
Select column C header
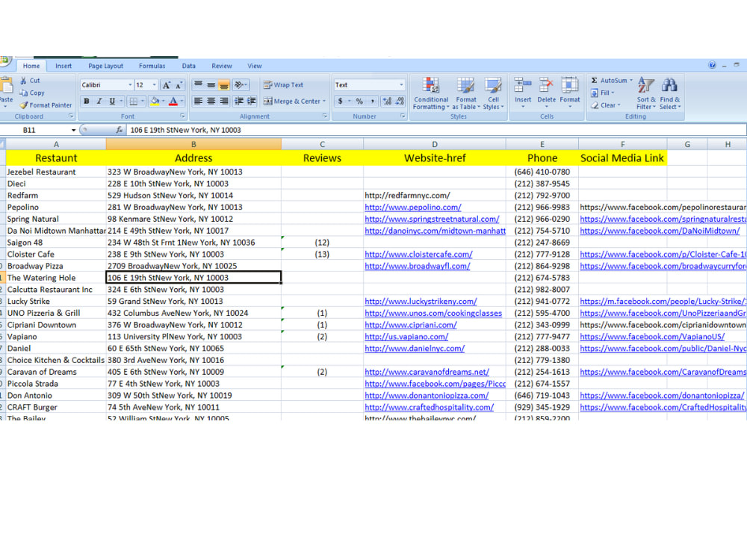pos(323,144)
